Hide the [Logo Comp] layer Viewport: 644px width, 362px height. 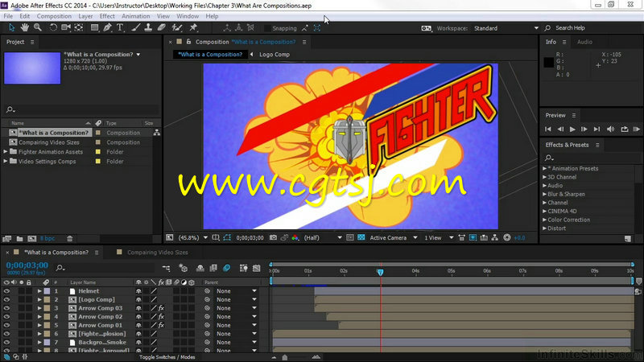point(6,299)
